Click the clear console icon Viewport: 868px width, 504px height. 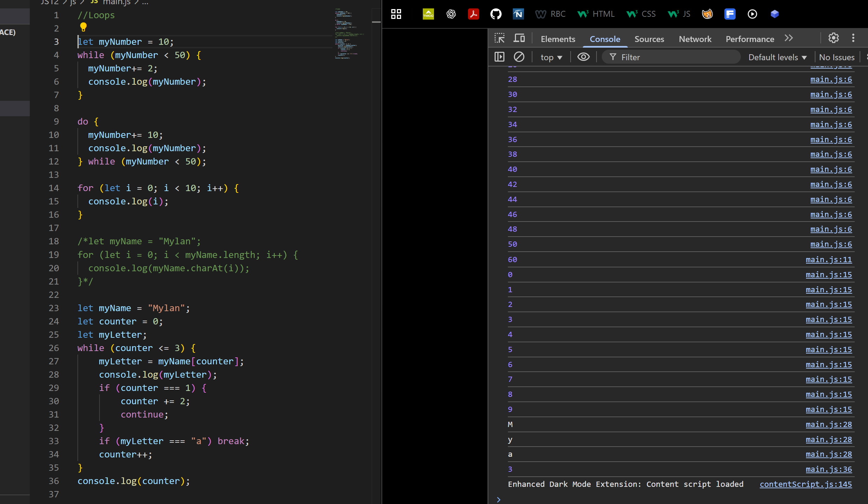[519, 57]
